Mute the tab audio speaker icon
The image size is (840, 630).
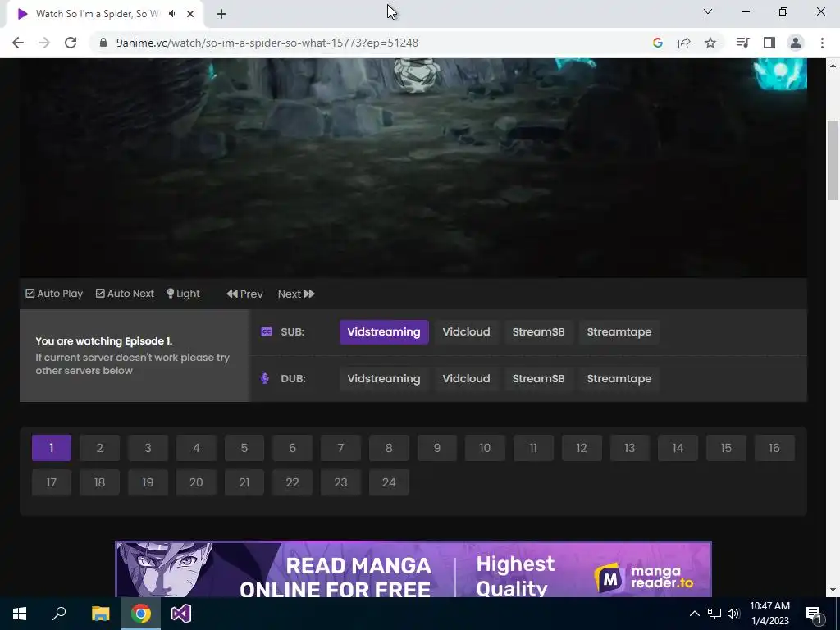click(172, 14)
